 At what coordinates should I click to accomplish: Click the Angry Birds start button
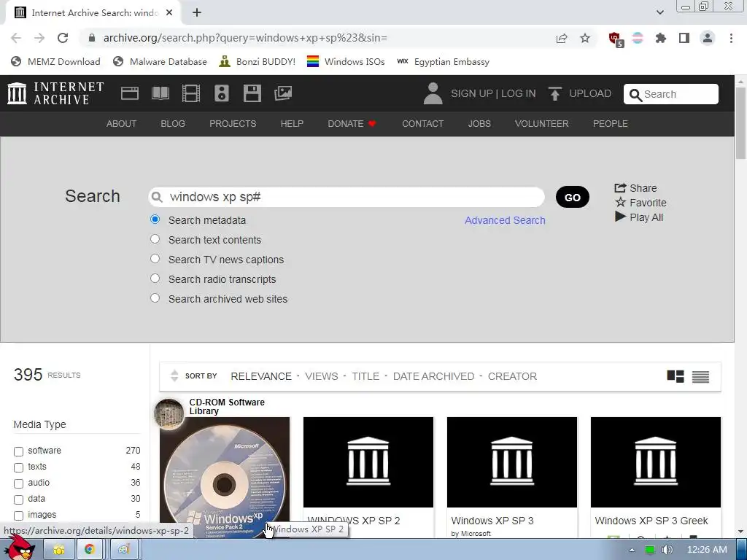[19, 548]
